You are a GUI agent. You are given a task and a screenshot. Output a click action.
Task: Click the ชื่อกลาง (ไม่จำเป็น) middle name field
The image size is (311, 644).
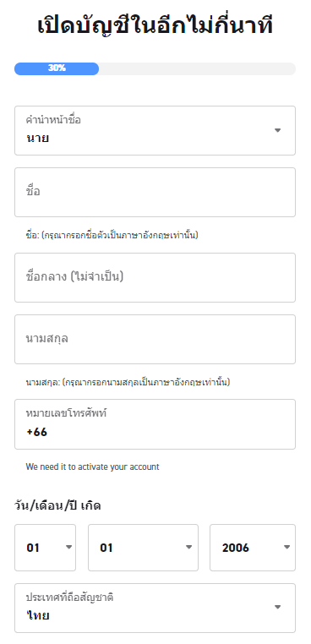pos(155,278)
